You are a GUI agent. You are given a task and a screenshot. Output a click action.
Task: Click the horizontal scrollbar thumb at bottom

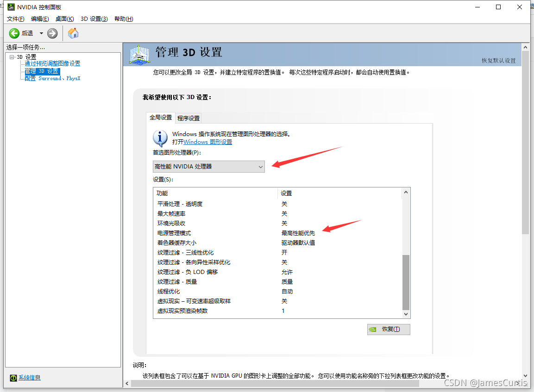pos(275,384)
